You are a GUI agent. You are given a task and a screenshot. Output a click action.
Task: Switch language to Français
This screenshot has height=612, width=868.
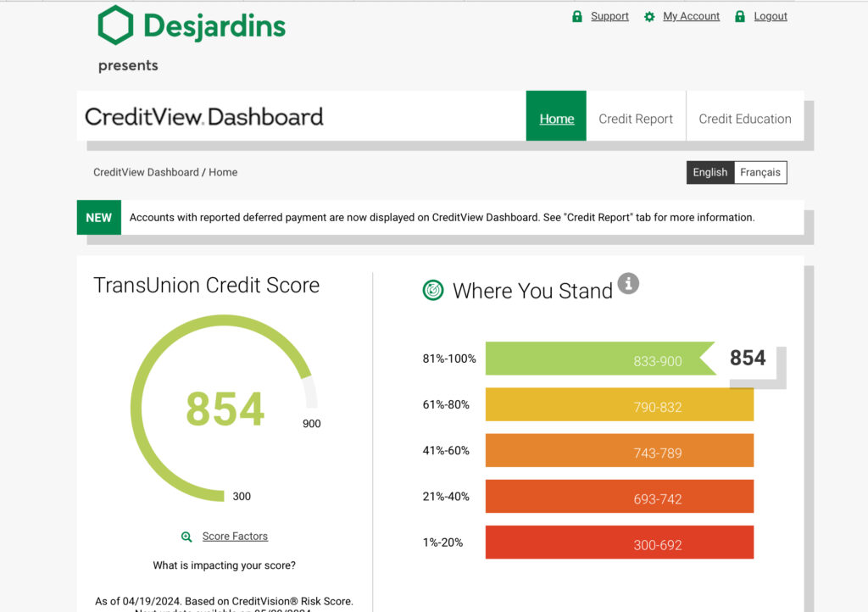coord(759,172)
